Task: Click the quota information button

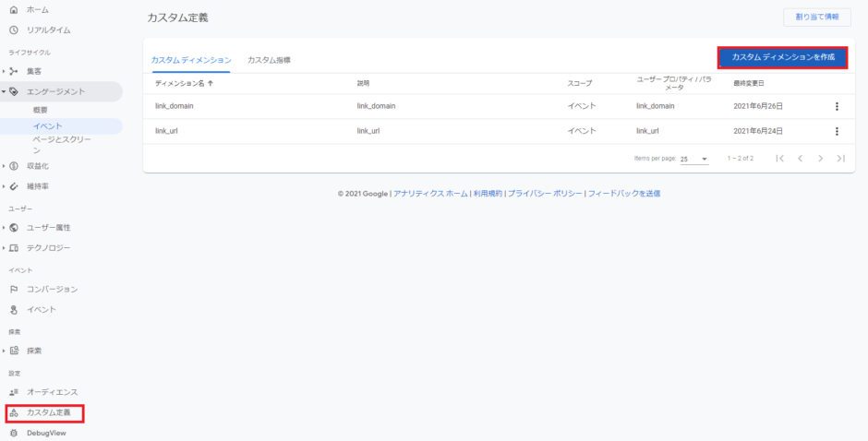Action: click(x=817, y=18)
